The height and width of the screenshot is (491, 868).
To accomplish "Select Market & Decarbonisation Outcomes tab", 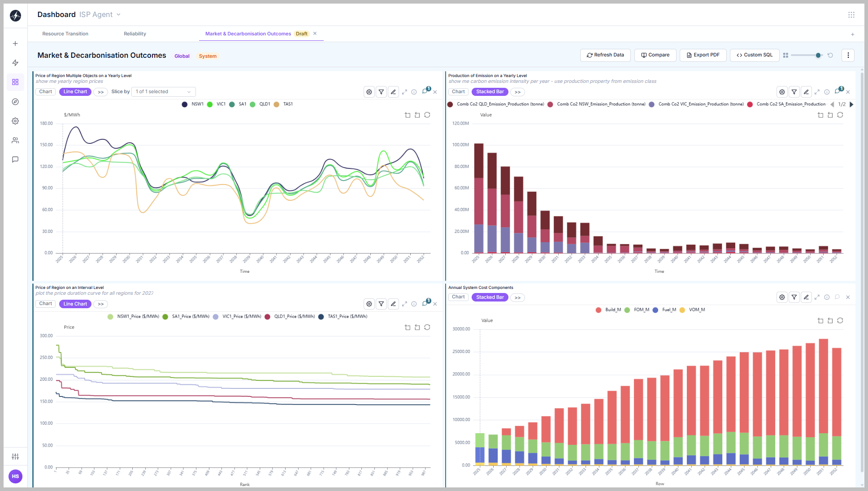I will [248, 34].
